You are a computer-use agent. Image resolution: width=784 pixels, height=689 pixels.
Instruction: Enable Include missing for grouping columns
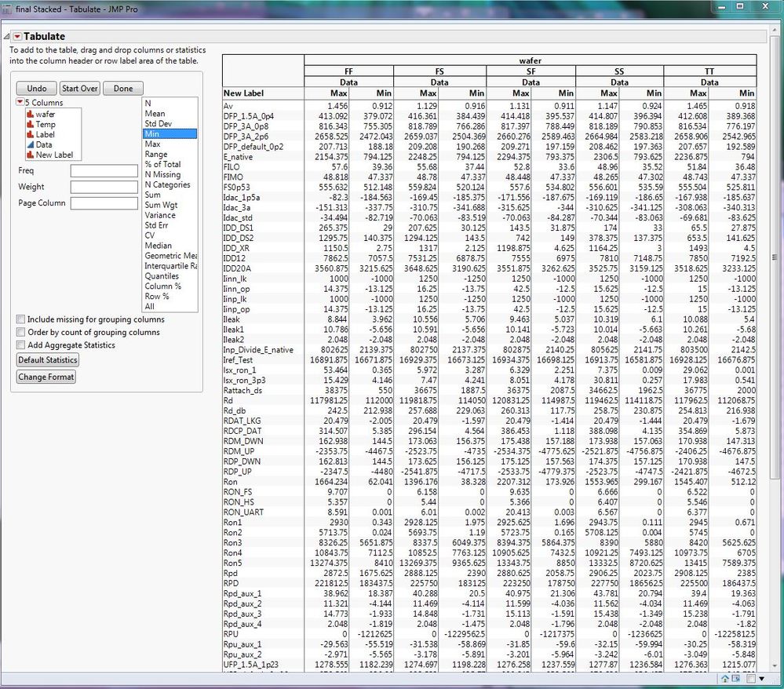[x=20, y=319]
